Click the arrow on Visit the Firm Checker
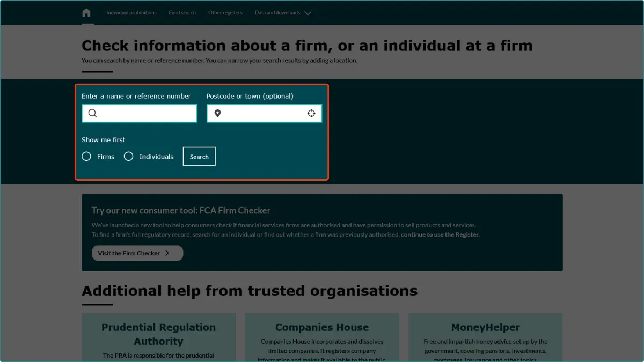 coord(167,253)
